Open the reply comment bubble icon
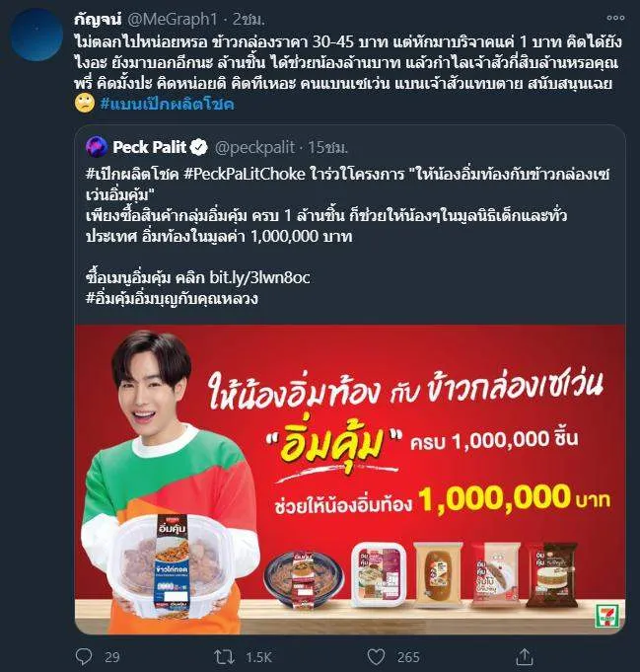640x672 pixels. (x=83, y=656)
